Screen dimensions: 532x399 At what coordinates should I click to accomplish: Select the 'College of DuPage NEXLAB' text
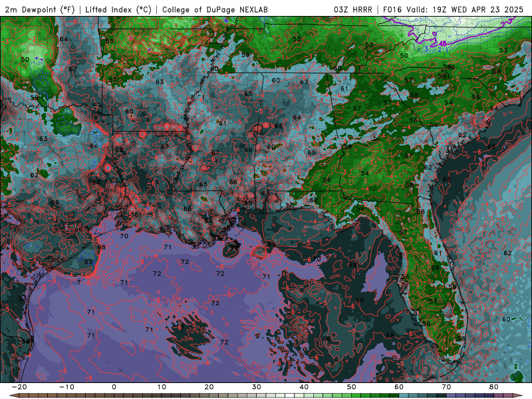click(x=215, y=9)
